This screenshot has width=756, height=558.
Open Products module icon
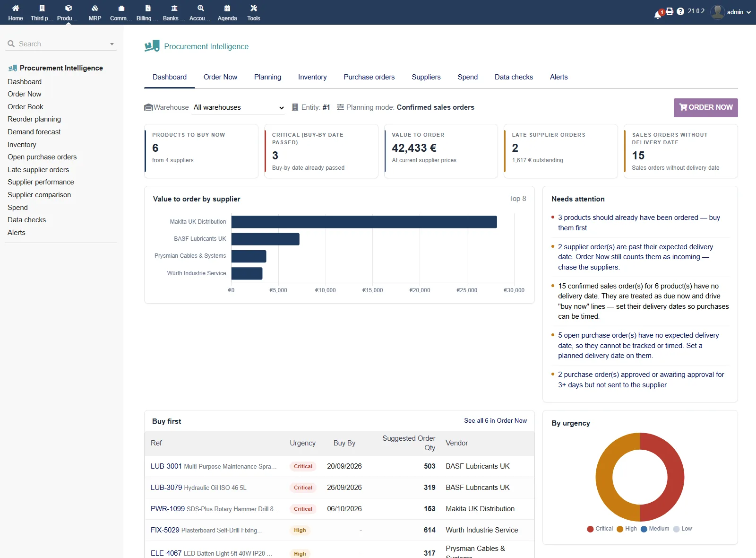point(69,8)
